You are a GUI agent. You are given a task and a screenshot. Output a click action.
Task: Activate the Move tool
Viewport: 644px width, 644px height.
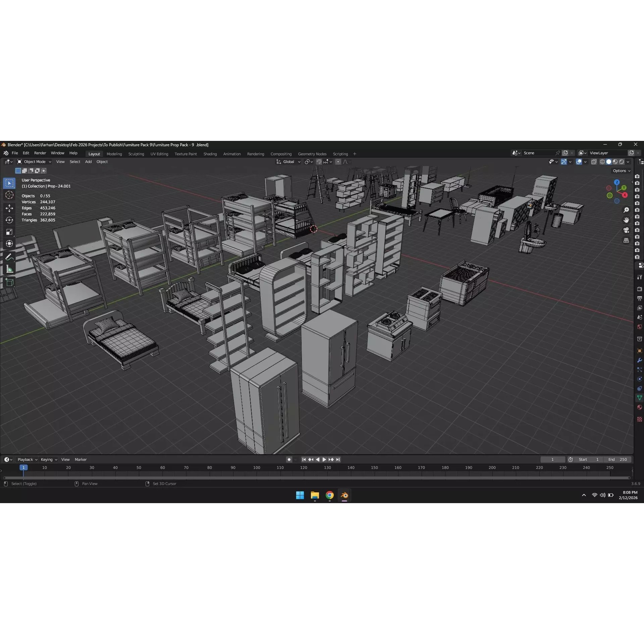point(9,208)
